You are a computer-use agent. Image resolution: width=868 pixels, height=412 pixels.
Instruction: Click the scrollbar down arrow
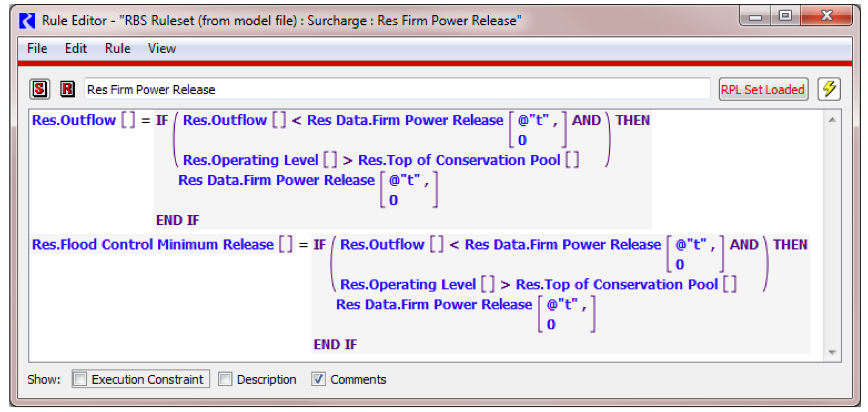832,352
